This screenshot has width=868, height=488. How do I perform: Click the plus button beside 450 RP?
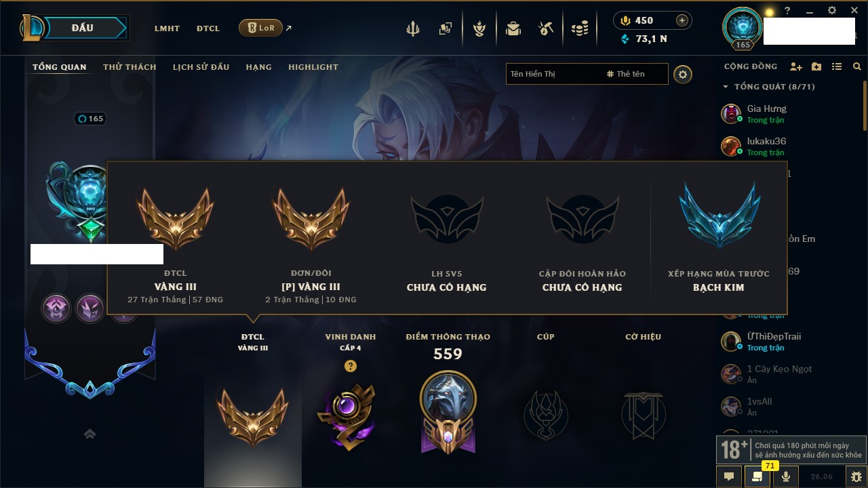coord(682,21)
